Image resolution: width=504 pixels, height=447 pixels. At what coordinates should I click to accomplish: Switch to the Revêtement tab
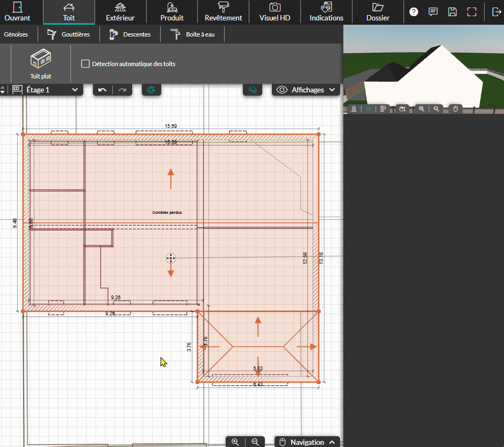click(x=224, y=12)
